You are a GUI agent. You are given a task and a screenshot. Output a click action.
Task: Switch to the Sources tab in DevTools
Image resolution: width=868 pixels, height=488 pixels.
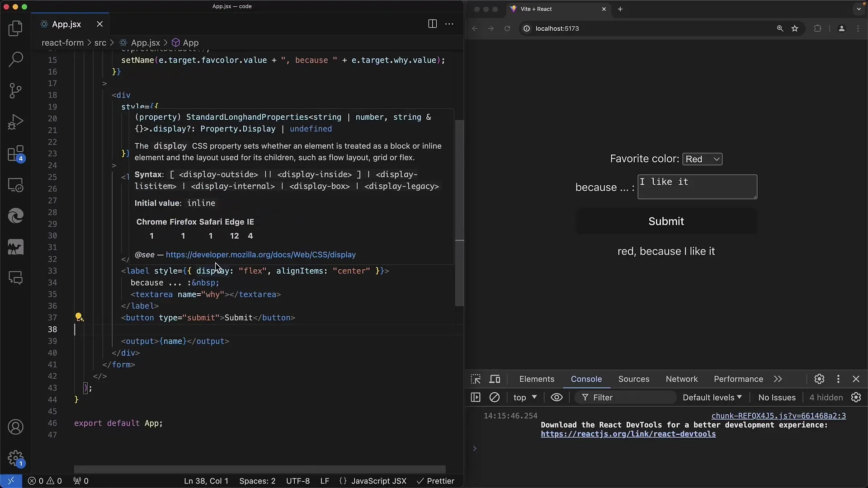(634, 379)
